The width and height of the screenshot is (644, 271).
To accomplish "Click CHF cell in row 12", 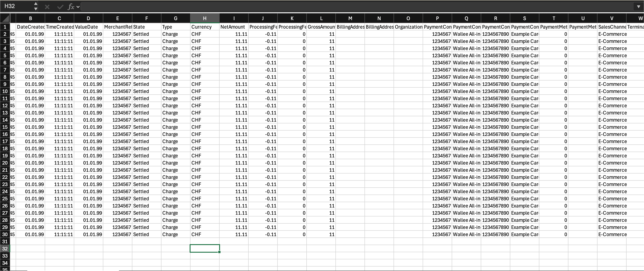I will coord(205,106).
